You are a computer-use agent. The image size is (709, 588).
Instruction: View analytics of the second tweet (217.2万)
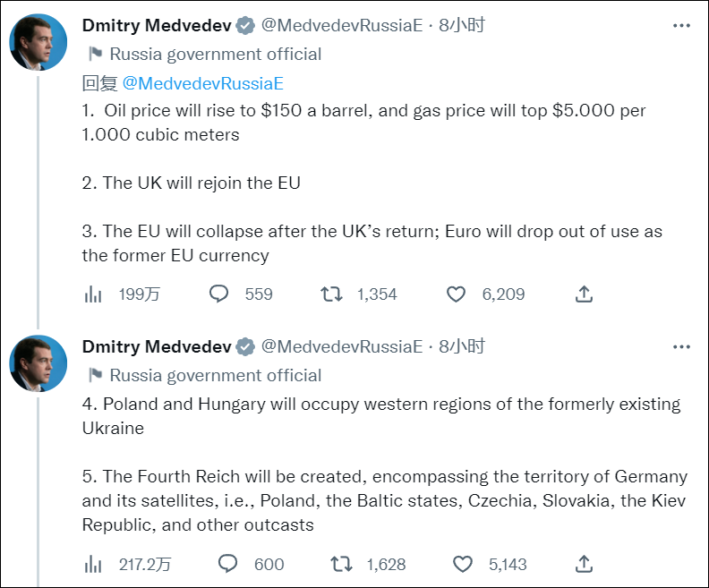[x=91, y=564]
